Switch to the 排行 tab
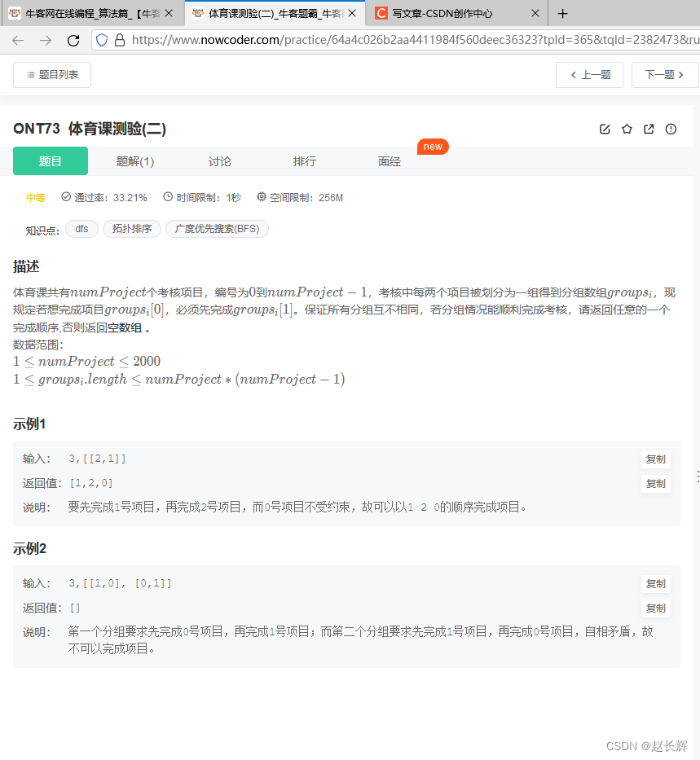The height and width of the screenshot is (760, 700). point(304,160)
